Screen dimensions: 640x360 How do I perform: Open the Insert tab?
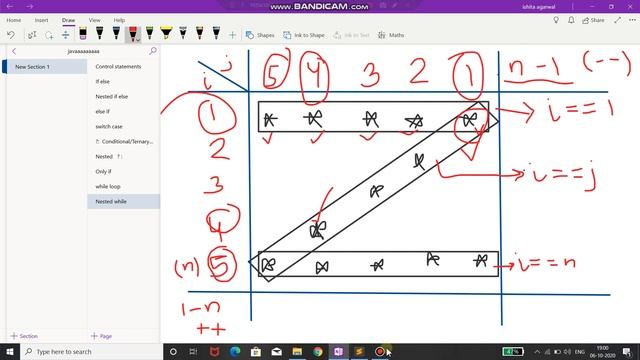pos(41,20)
